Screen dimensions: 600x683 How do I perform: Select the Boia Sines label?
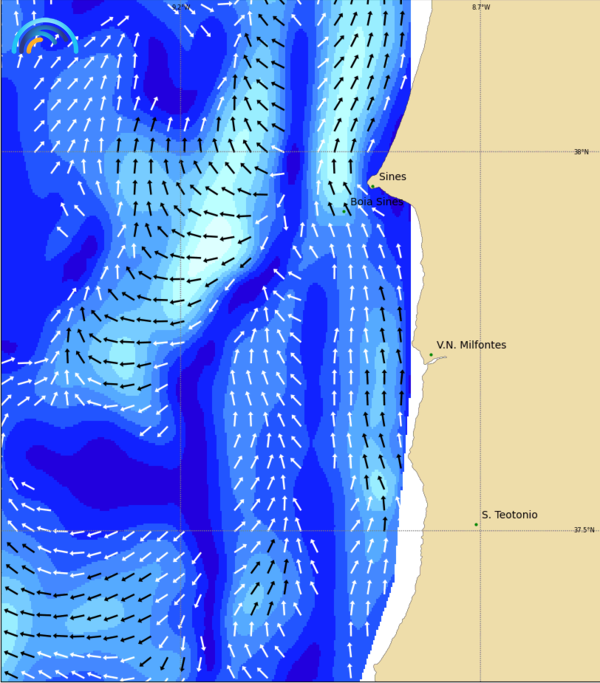[376, 201]
